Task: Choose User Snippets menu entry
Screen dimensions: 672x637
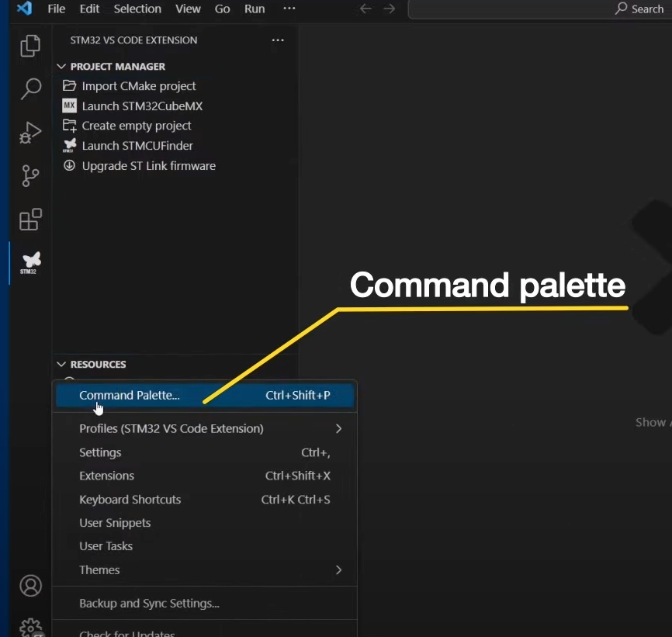Action: pyautogui.click(x=205, y=523)
